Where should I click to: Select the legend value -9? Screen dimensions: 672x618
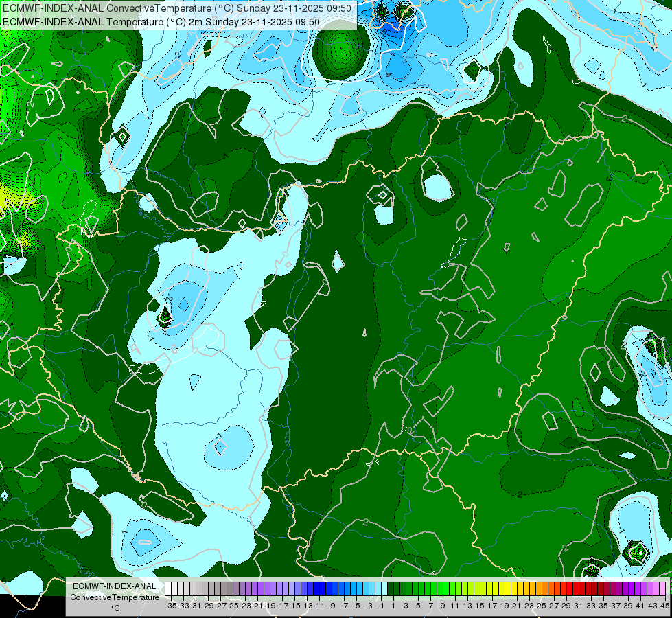331,606
